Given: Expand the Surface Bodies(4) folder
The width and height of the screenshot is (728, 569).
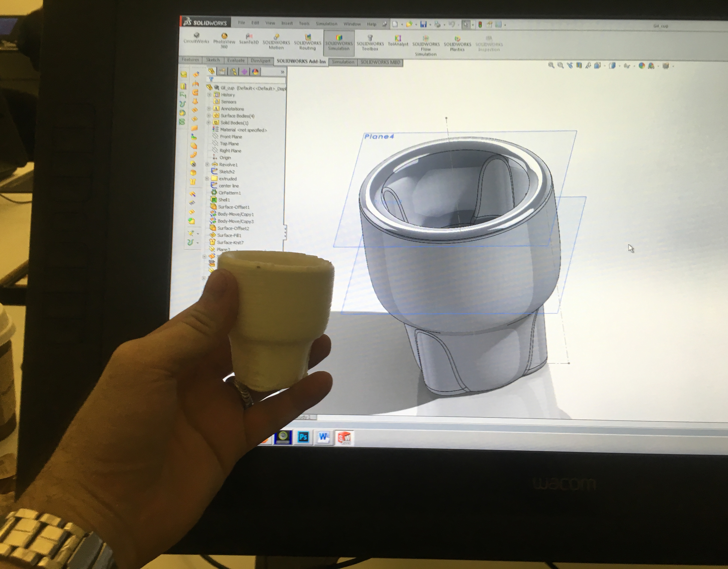Looking at the screenshot, I should point(209,116).
